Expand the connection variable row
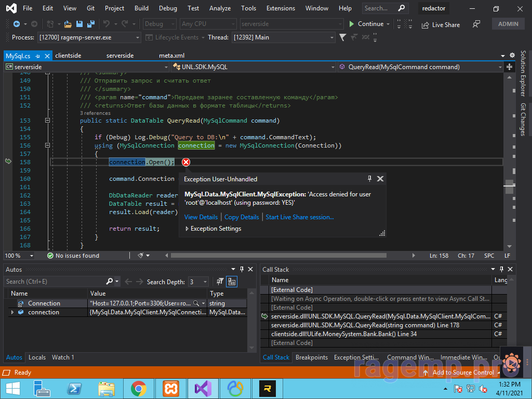This screenshot has width=532, height=399. tap(12, 312)
